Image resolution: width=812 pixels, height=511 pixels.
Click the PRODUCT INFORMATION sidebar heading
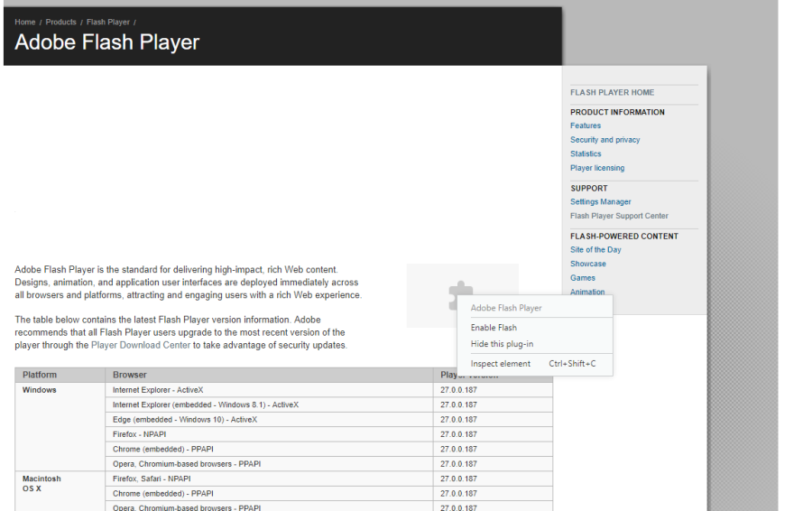[x=617, y=112]
